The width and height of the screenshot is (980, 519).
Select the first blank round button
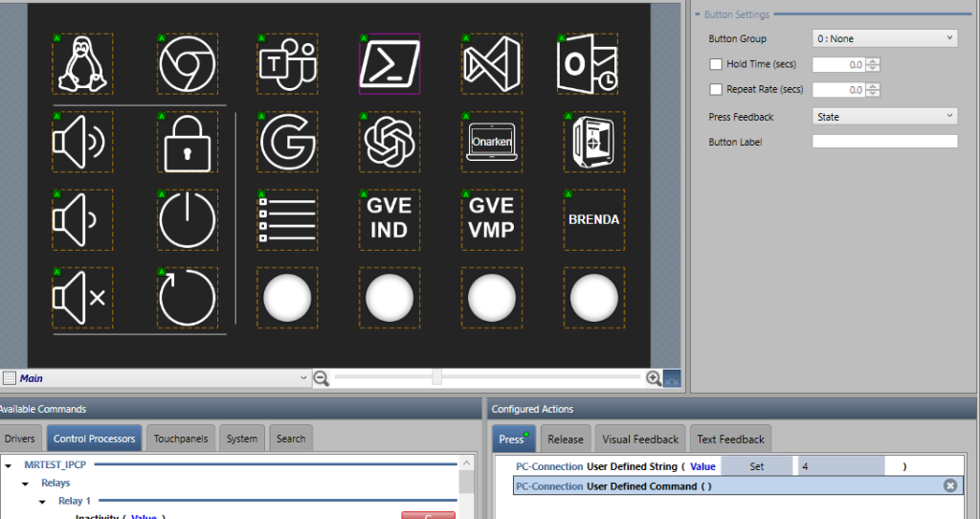(x=287, y=298)
